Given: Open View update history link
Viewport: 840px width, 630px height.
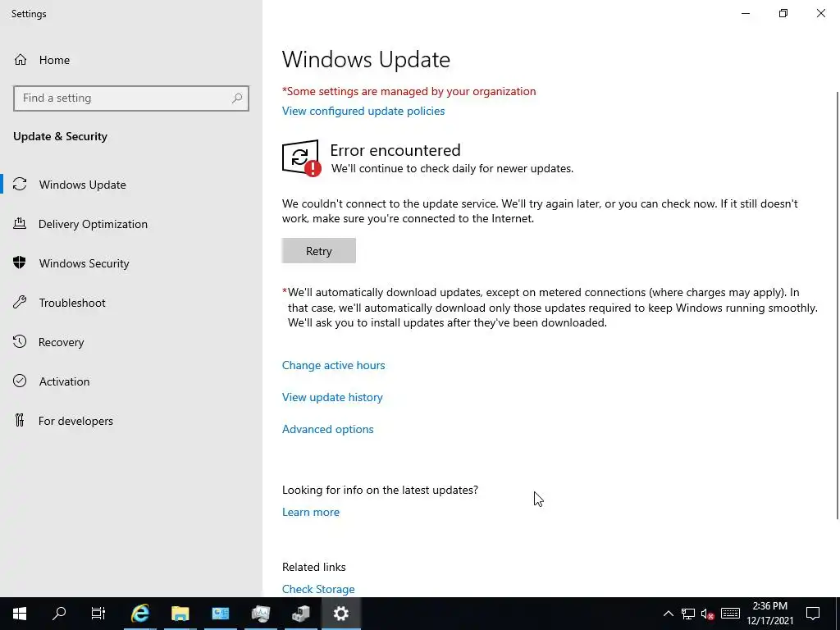Looking at the screenshot, I should 332,398.
